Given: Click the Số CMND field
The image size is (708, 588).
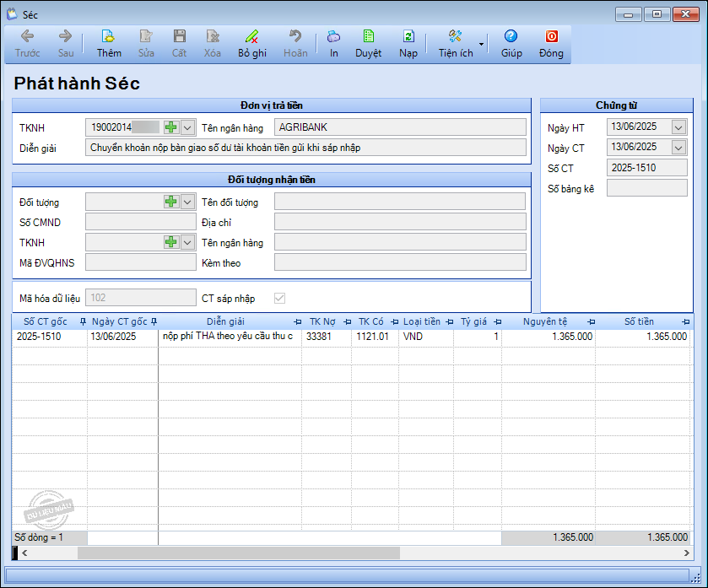Looking at the screenshot, I should (141, 222).
